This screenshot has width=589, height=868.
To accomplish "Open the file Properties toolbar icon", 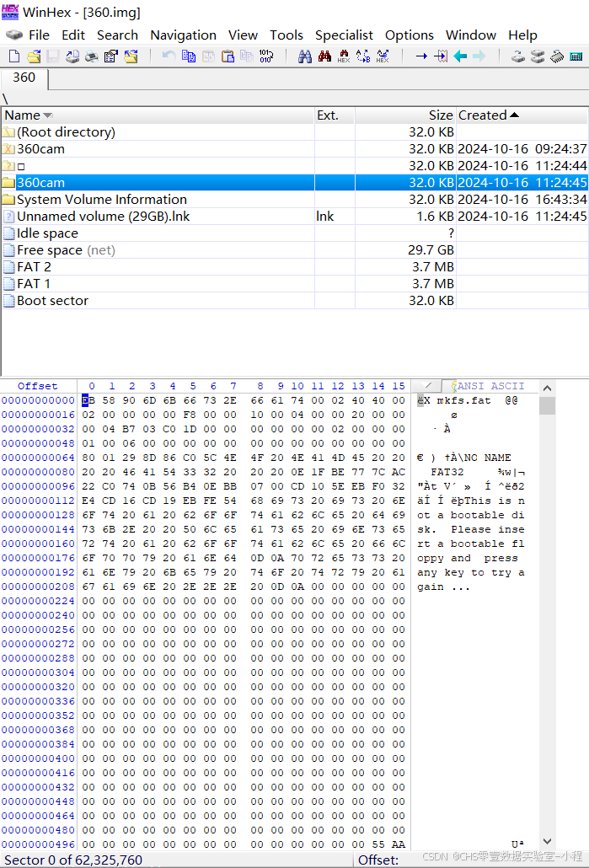I will pos(111,56).
